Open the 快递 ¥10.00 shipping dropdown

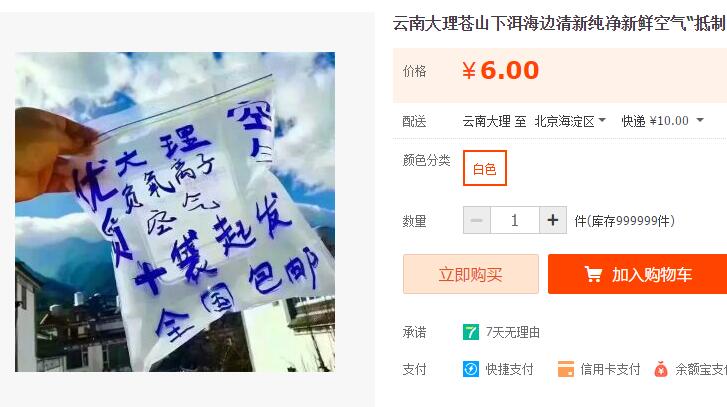(x=663, y=121)
